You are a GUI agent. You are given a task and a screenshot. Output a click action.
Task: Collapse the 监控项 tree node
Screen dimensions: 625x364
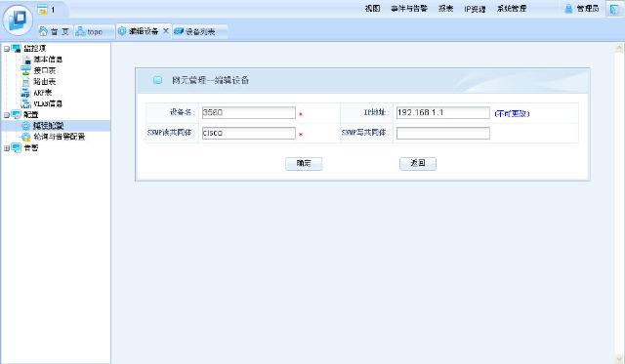point(7,49)
